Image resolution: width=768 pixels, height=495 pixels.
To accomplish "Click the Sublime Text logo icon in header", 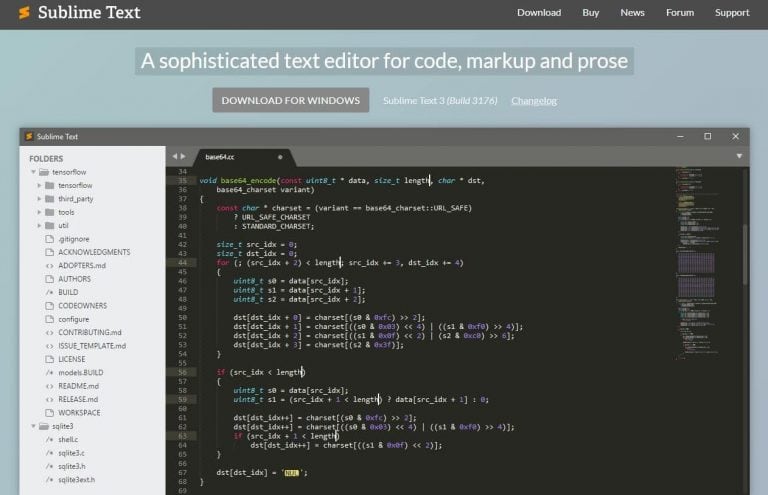I will 24,13.
